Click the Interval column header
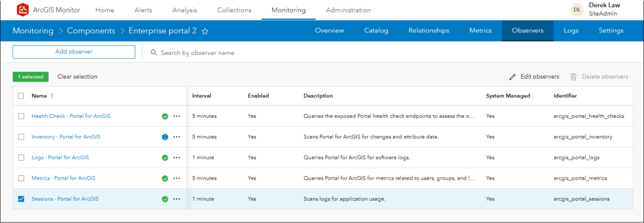Viewport: 644px width, 223px height. click(x=202, y=96)
